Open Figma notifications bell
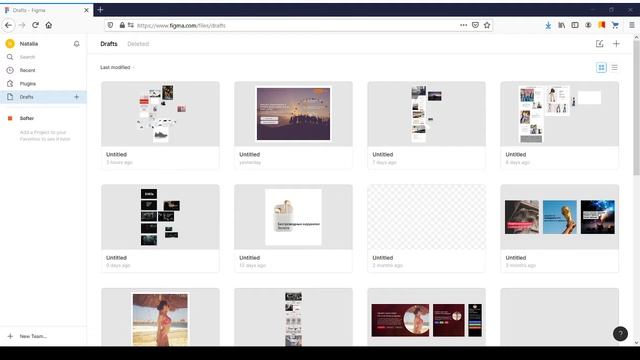 tap(76, 44)
